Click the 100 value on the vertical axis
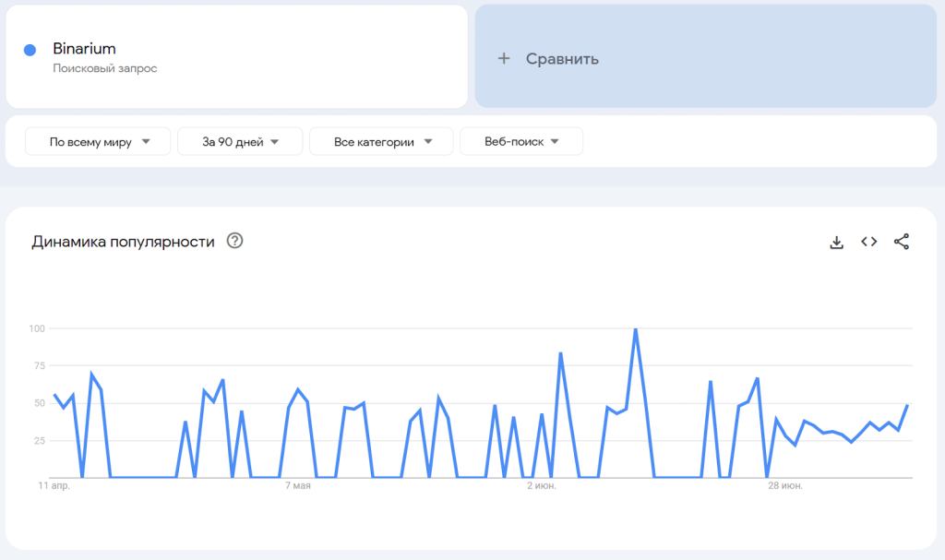The image size is (945, 560). pos(37,328)
